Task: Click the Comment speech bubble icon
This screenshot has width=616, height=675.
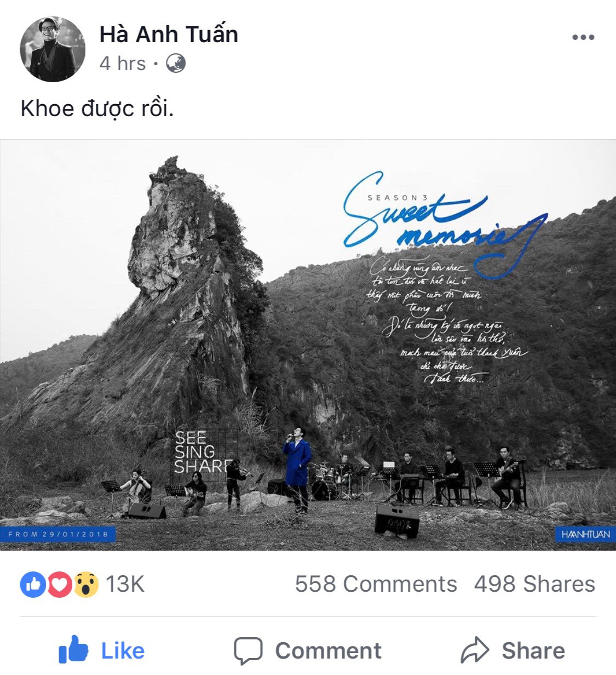Action: pos(248,651)
